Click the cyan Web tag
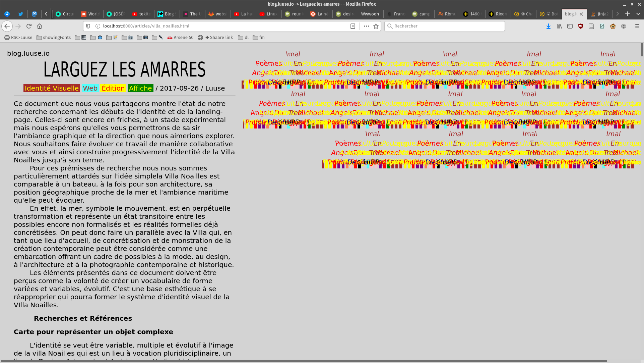 click(x=90, y=88)
